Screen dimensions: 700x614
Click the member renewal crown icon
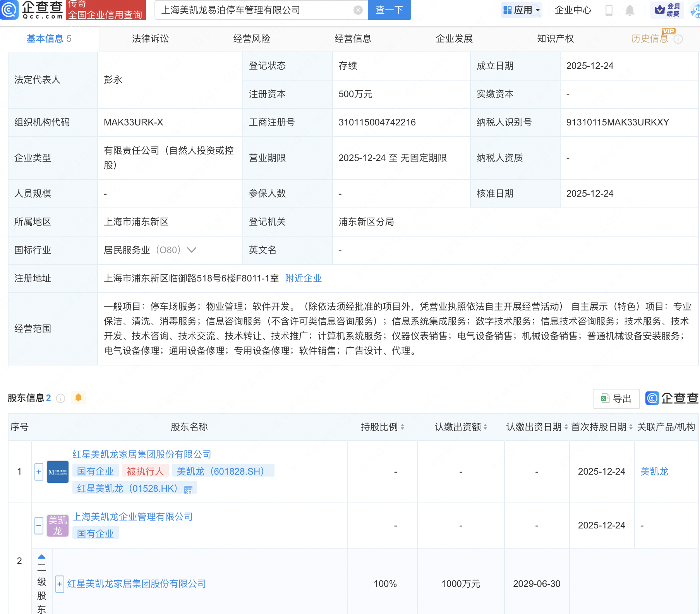[x=660, y=10]
